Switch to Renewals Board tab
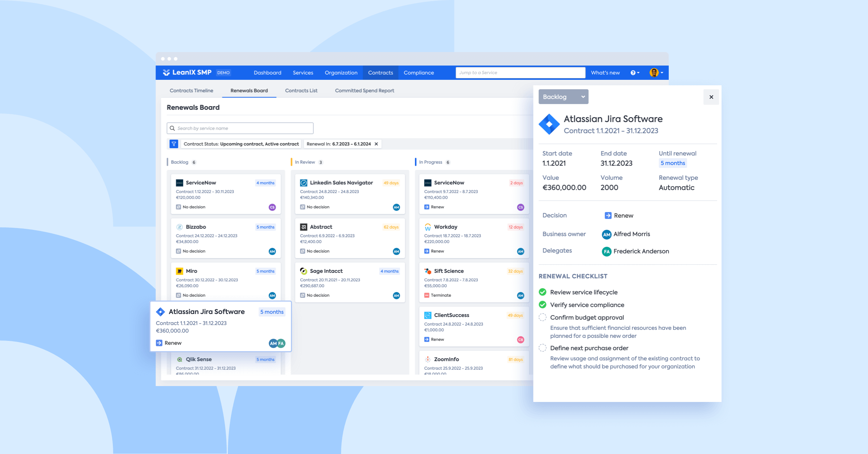868x454 pixels. pos(249,90)
